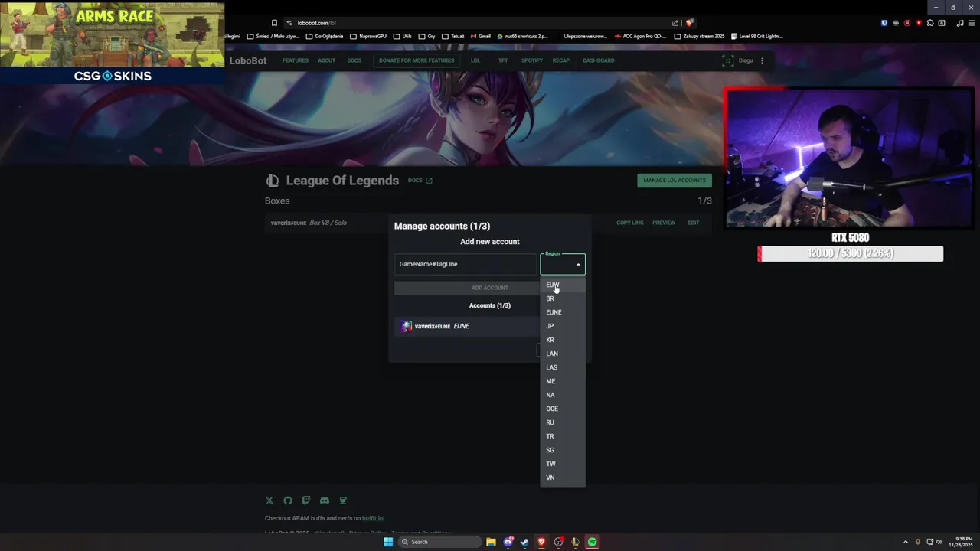Open League of Legends taskbar icon

tap(575, 542)
